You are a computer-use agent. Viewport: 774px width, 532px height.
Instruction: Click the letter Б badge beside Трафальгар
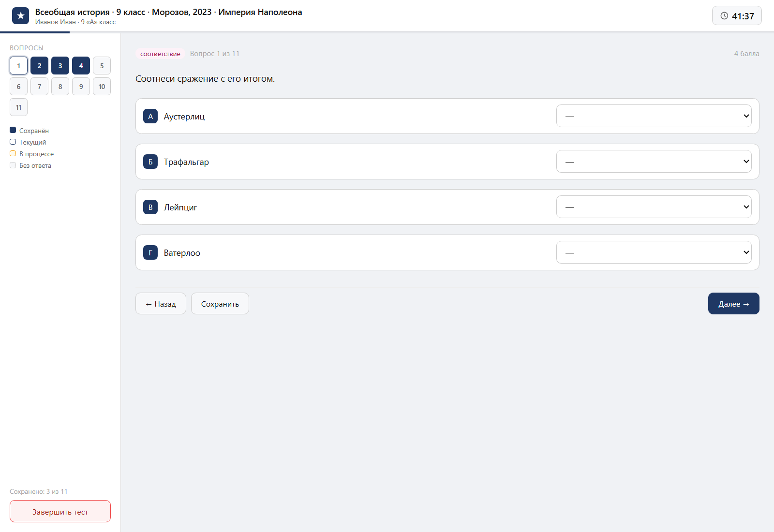(x=150, y=162)
